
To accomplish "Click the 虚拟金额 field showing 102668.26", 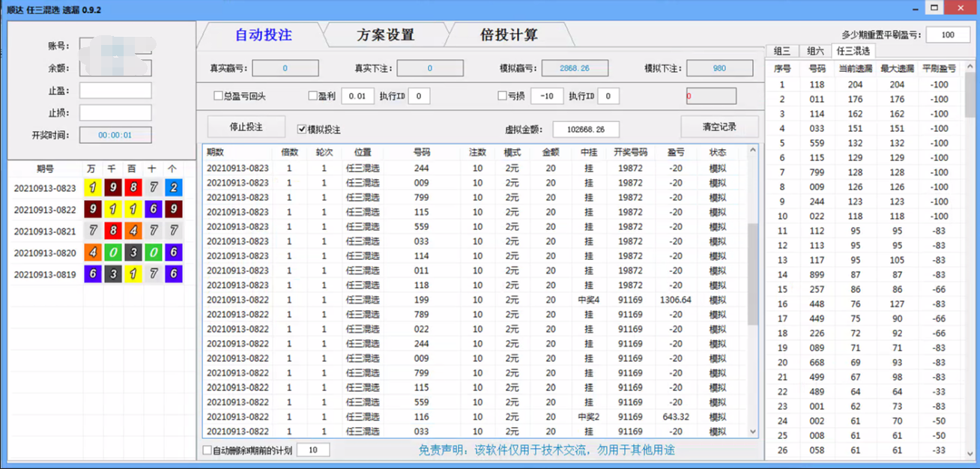I will (585, 129).
